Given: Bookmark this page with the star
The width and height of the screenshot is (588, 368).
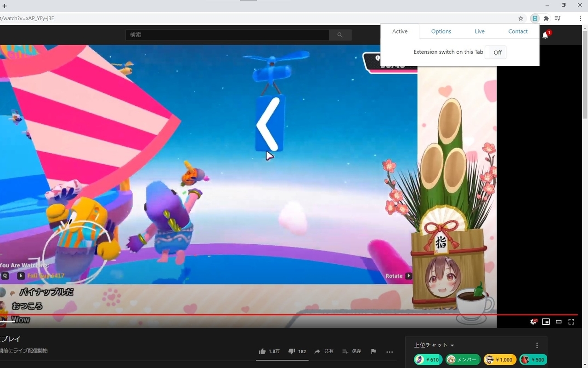Looking at the screenshot, I should point(520,18).
